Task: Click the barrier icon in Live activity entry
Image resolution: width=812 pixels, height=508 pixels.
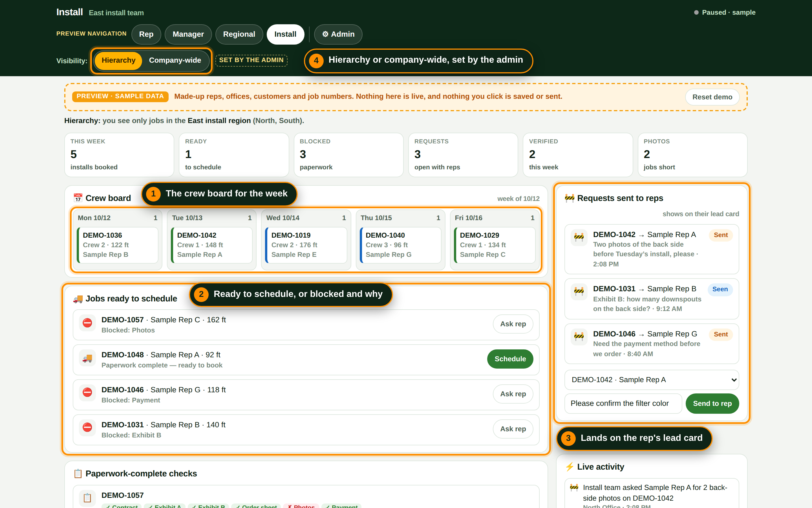Action: (x=574, y=487)
